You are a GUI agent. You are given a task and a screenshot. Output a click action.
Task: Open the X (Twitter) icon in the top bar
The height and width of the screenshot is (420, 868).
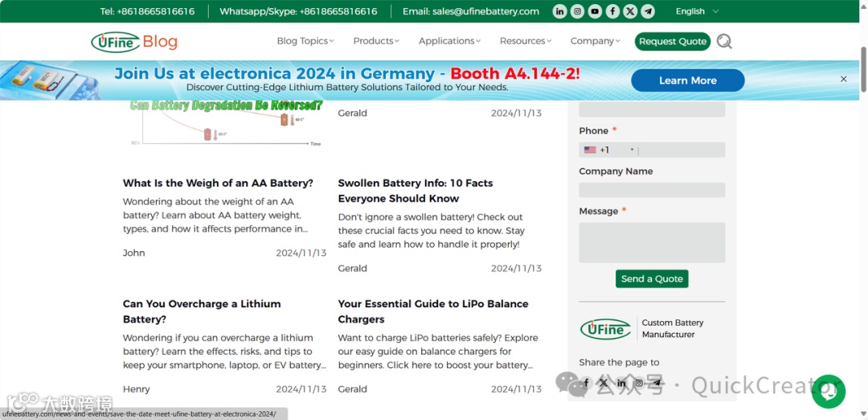pyautogui.click(x=630, y=11)
